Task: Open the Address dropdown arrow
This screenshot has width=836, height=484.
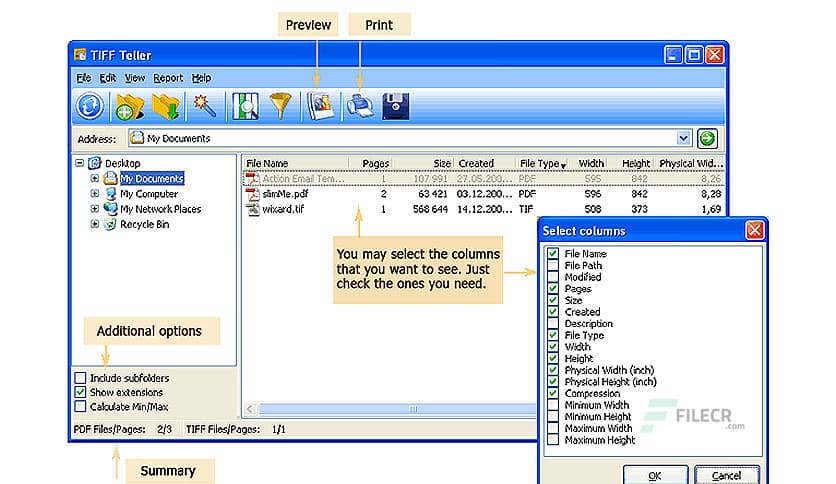Action: click(x=684, y=139)
